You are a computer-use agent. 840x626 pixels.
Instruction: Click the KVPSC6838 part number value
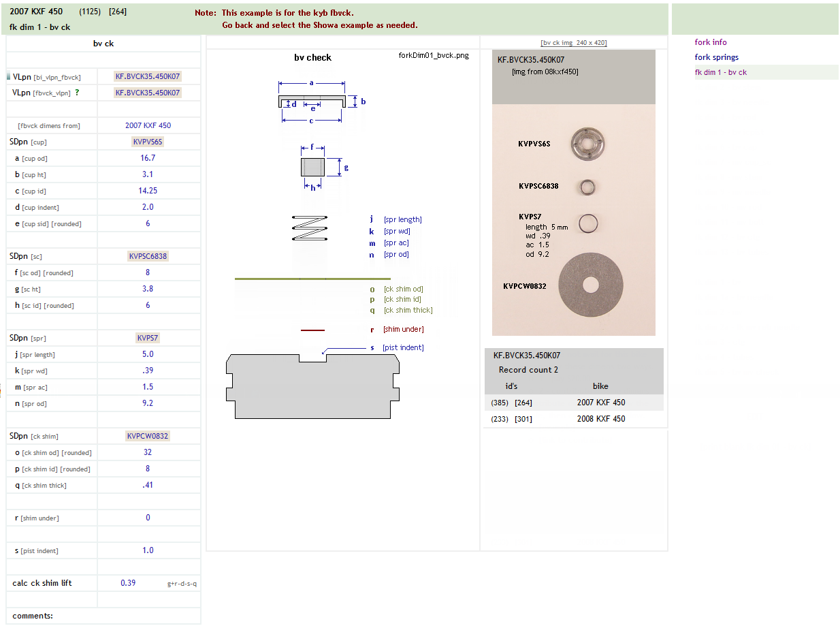click(148, 256)
